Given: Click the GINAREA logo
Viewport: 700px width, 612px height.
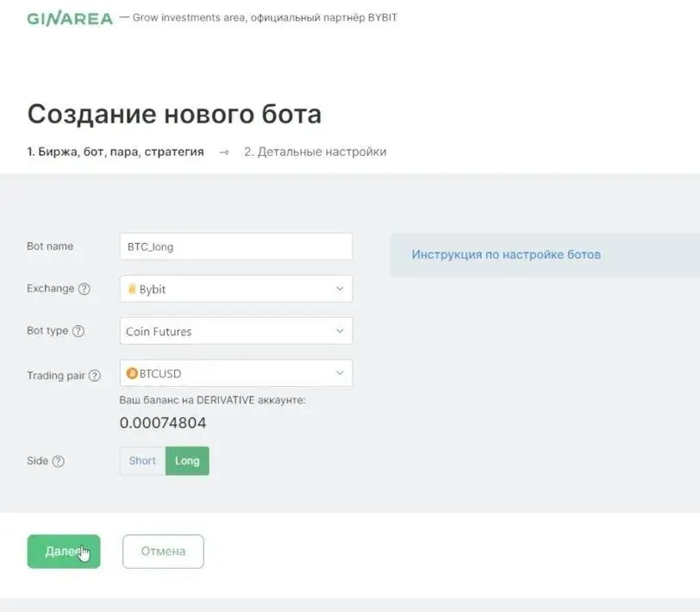Looking at the screenshot, I should (70, 17).
